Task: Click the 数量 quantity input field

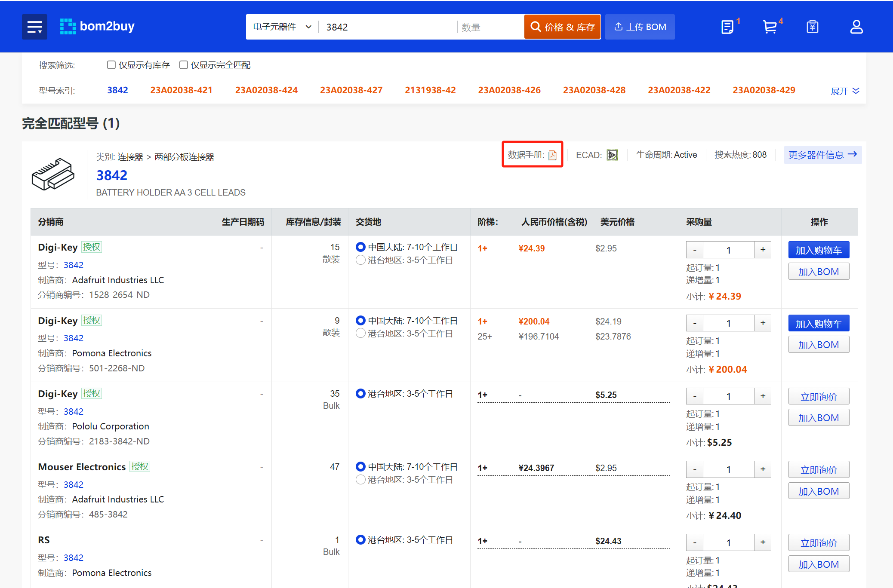Action: (x=490, y=28)
